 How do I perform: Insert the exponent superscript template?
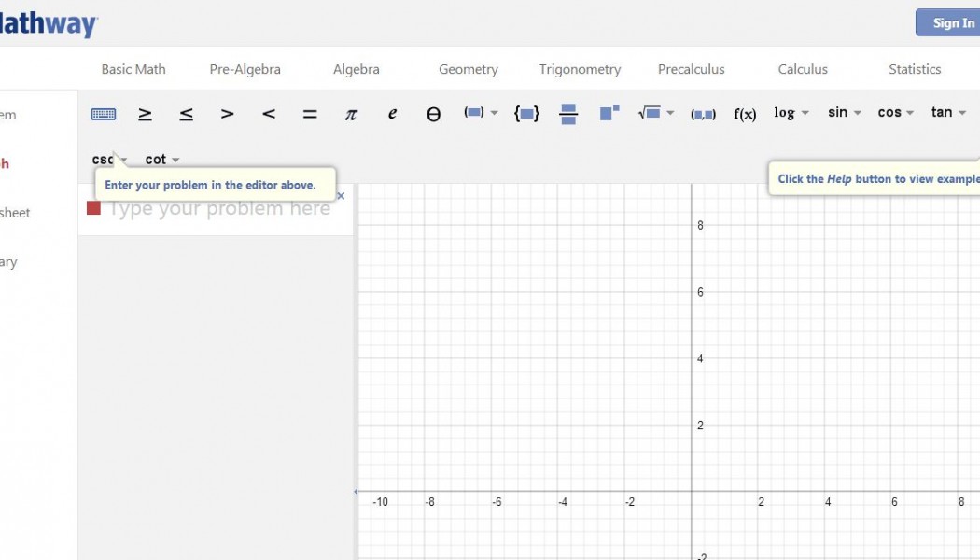pyautogui.click(x=609, y=113)
